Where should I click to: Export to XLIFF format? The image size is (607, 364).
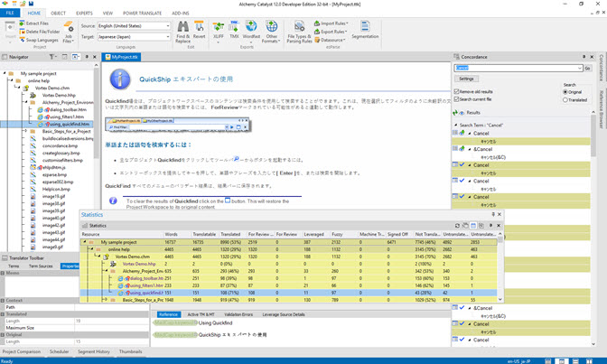pyautogui.click(x=219, y=31)
